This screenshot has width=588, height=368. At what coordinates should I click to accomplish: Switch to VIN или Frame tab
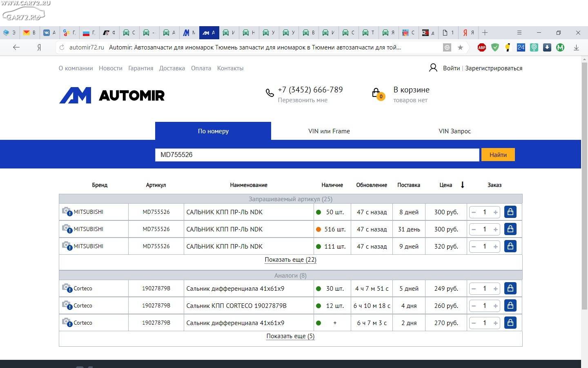tap(329, 131)
